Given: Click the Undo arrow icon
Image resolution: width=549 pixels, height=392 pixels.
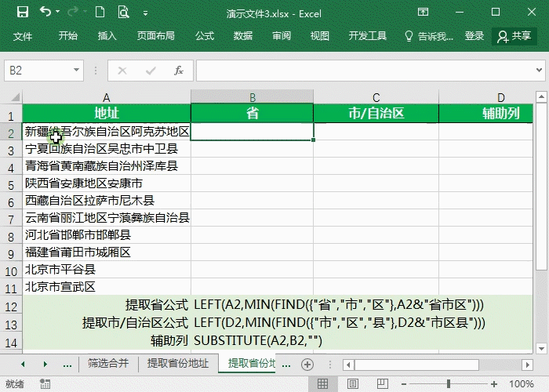Looking at the screenshot, I should (45, 12).
